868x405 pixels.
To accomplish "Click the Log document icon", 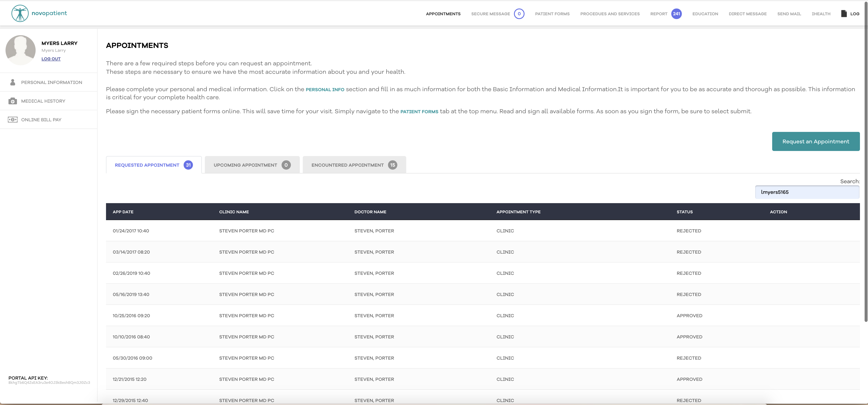I will point(844,14).
